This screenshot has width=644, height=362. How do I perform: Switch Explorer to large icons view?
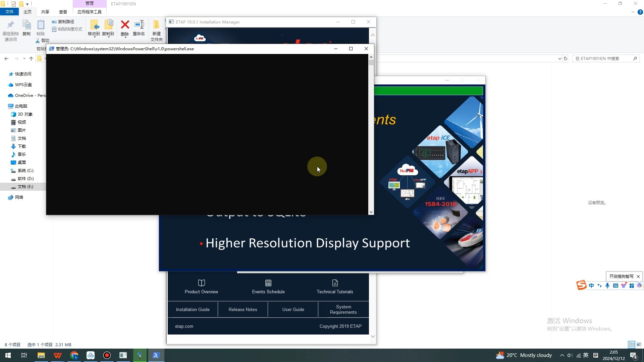coord(639,345)
